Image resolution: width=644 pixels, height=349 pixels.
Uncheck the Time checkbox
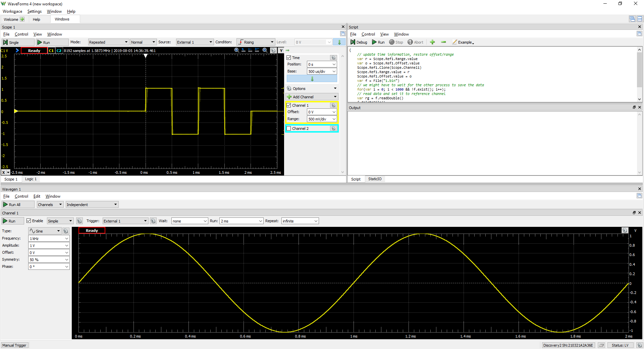point(289,58)
